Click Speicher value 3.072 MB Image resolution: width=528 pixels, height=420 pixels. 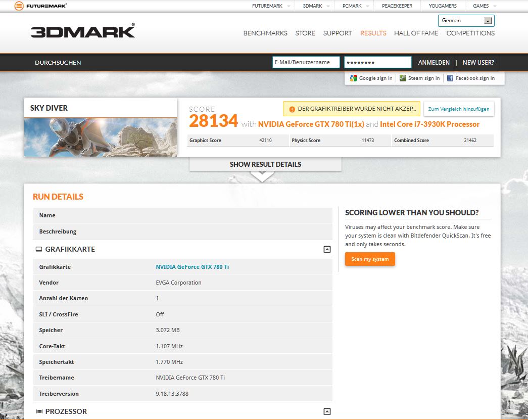pos(168,330)
